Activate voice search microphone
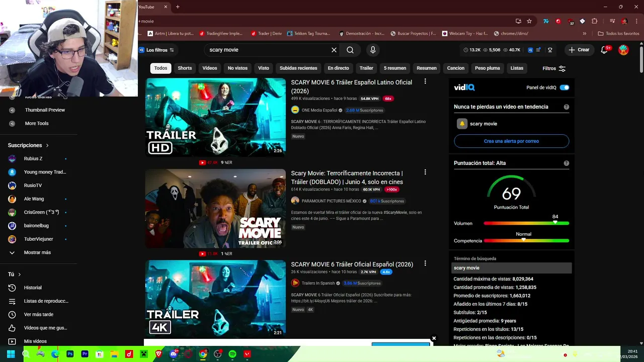The width and height of the screenshot is (644, 362). (373, 50)
